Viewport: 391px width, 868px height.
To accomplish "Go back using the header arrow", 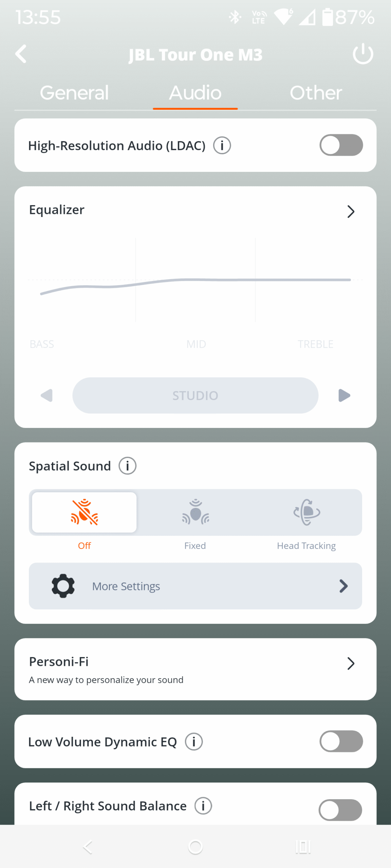I will pos(21,54).
